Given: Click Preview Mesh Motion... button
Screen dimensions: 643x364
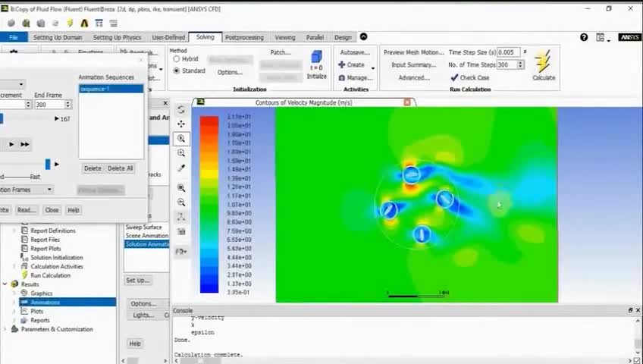Looking at the screenshot, I should click(413, 52).
